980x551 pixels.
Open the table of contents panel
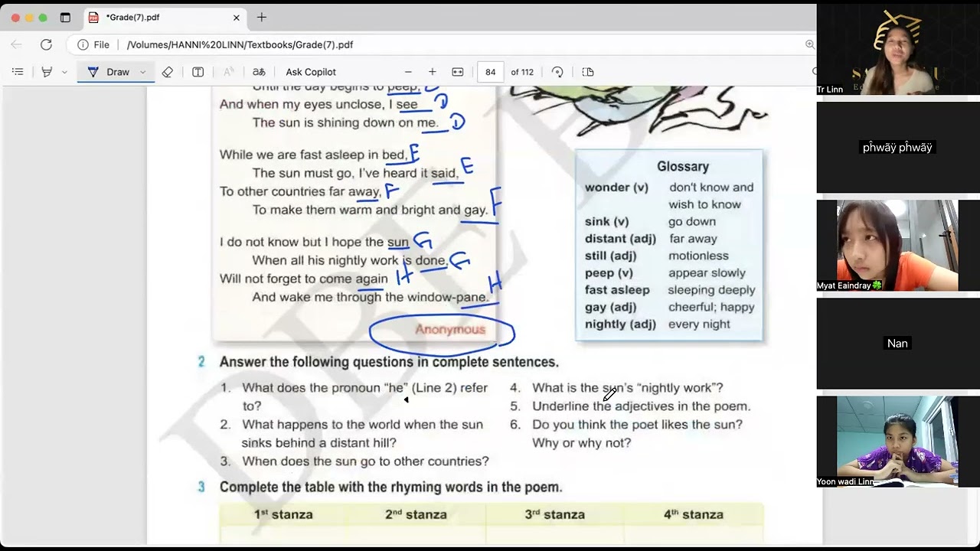click(18, 72)
